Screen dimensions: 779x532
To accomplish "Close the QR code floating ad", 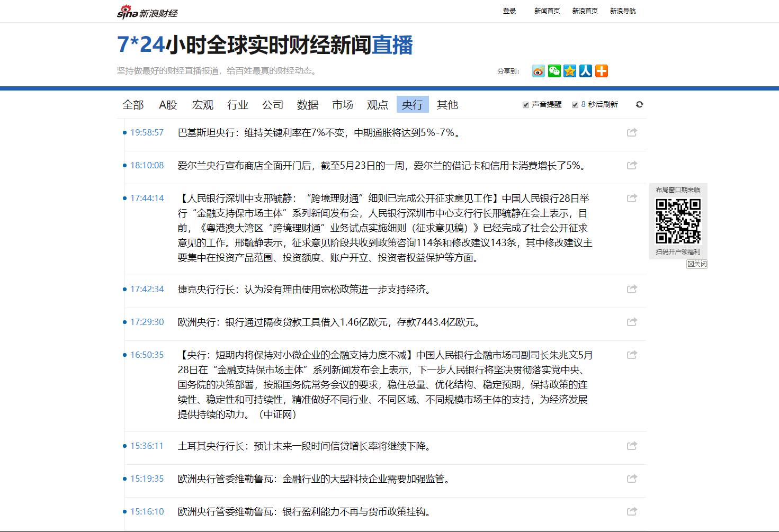I will click(697, 264).
